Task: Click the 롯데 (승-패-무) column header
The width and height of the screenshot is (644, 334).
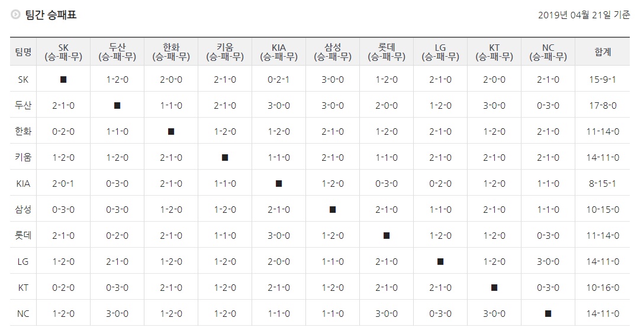Action: [x=387, y=51]
